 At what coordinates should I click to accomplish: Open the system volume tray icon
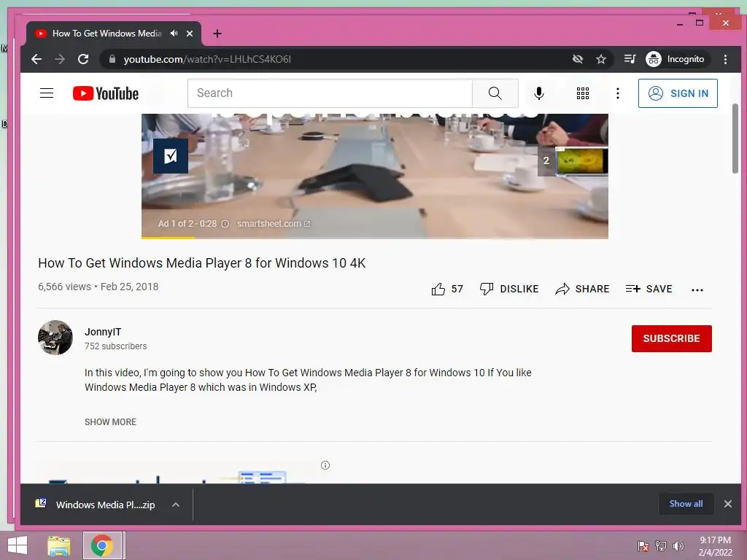tap(678, 546)
